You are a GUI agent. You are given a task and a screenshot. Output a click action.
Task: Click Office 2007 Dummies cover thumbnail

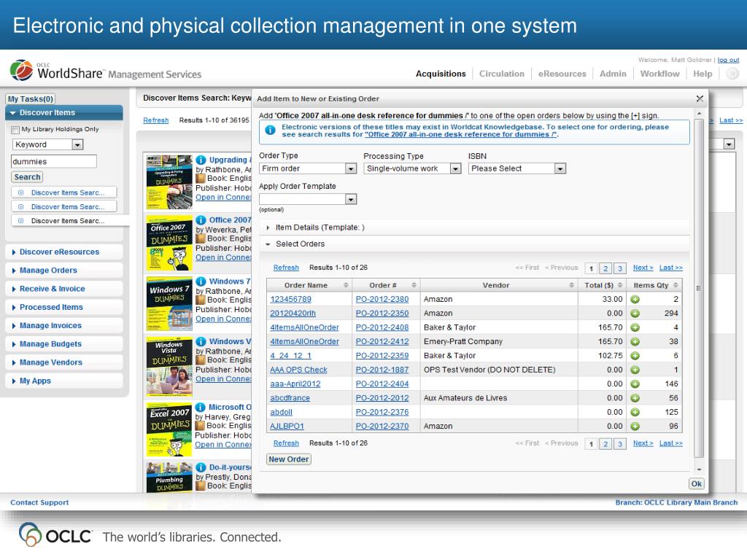[169, 243]
